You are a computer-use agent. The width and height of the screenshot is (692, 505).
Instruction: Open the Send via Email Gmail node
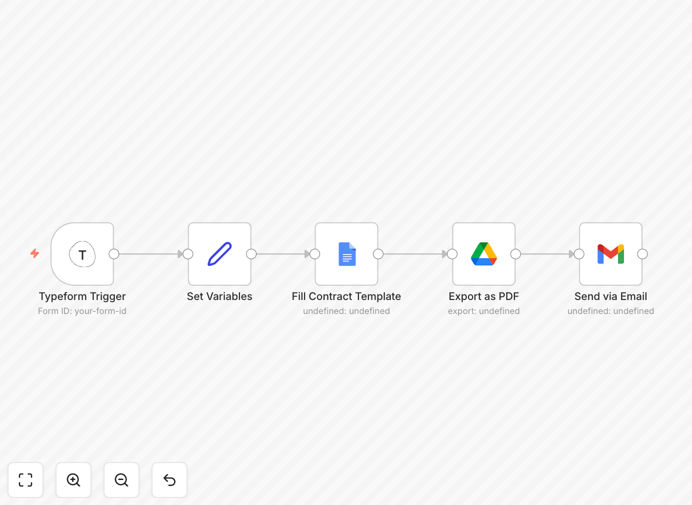pos(611,254)
